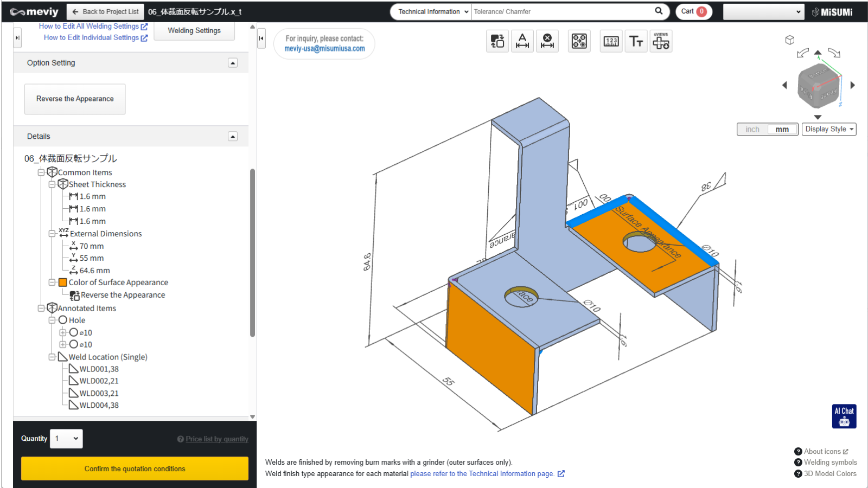Collapse the Option Setting section
This screenshot has width=868, height=488.
point(233,63)
